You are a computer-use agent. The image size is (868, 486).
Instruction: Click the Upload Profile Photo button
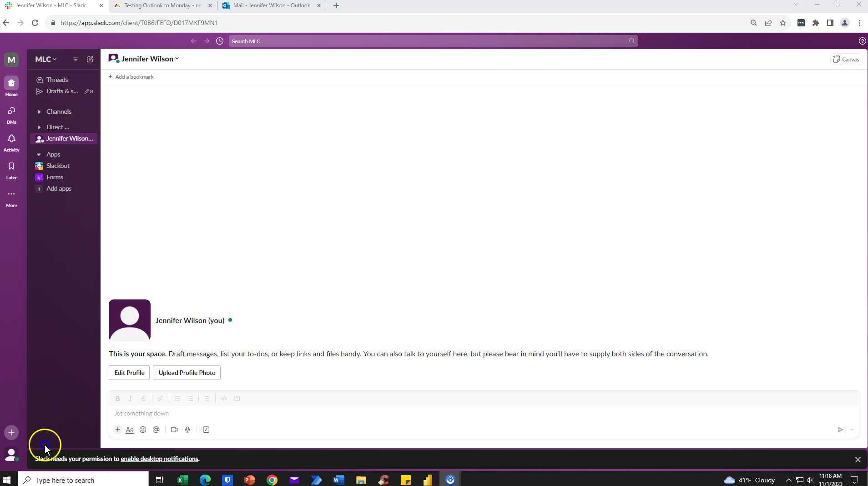[187, 372]
